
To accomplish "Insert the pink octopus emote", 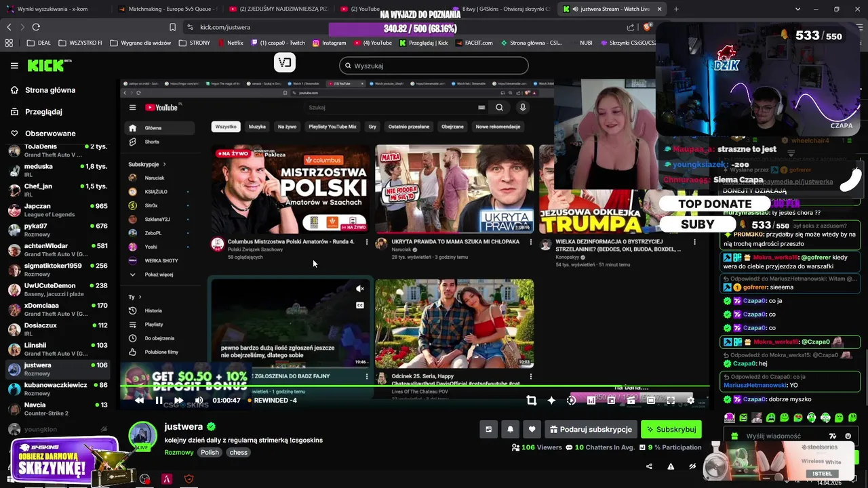I will (x=729, y=418).
